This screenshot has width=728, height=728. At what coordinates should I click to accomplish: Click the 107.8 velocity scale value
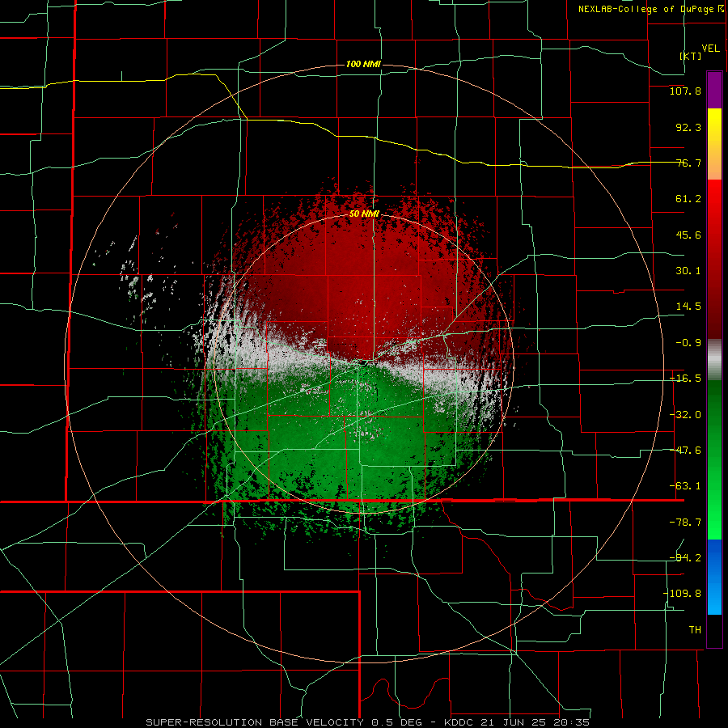(x=685, y=91)
